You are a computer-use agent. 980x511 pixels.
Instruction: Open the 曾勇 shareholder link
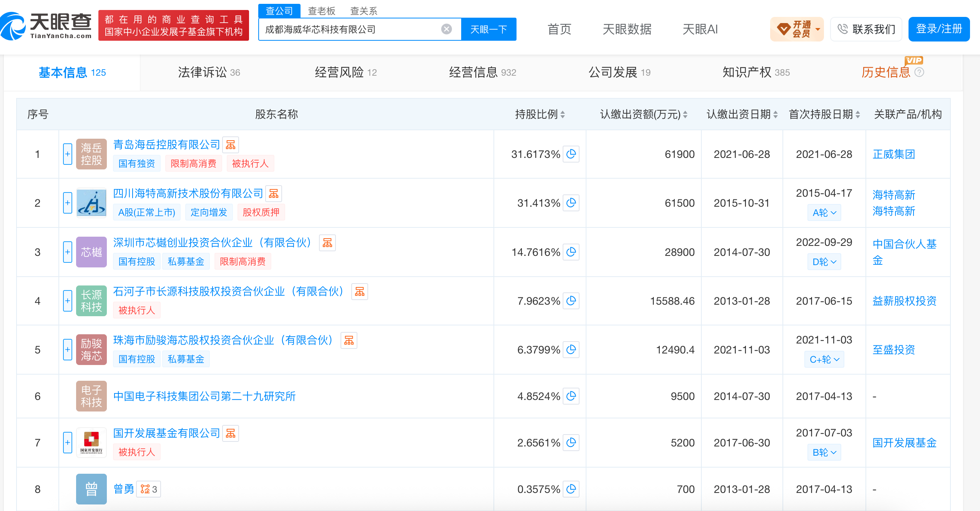point(124,489)
